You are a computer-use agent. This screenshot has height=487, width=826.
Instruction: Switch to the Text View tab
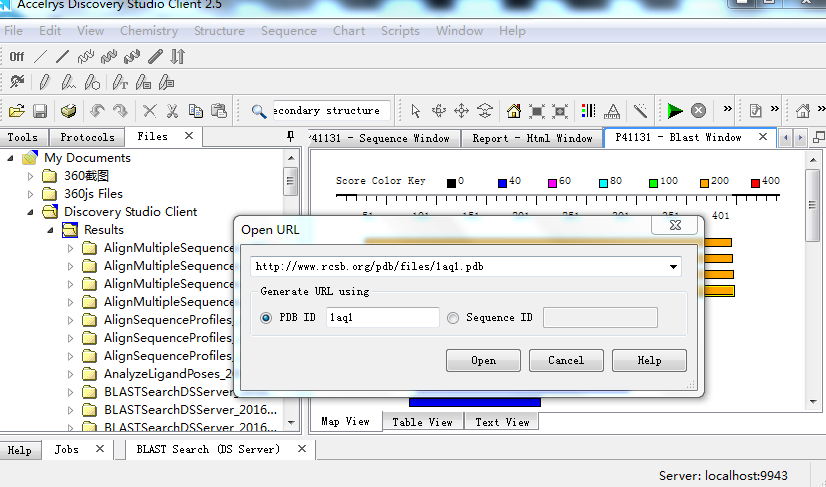pos(502,422)
